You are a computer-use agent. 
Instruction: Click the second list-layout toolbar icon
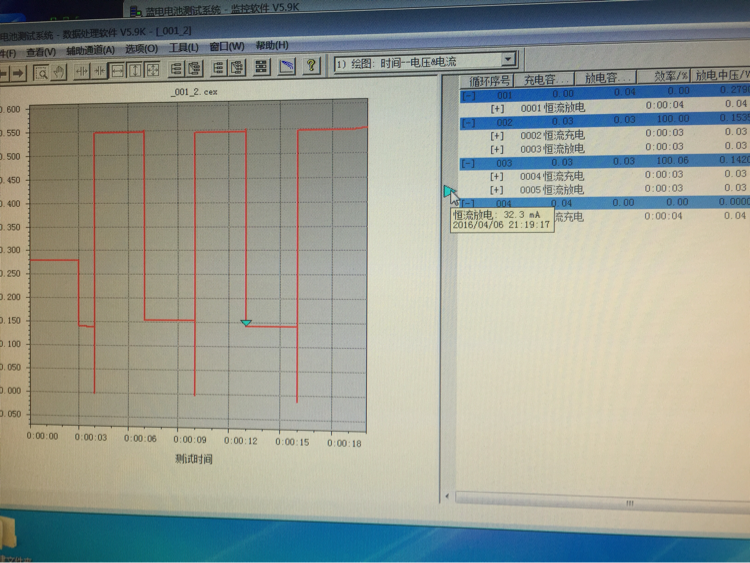pyautogui.click(x=219, y=68)
